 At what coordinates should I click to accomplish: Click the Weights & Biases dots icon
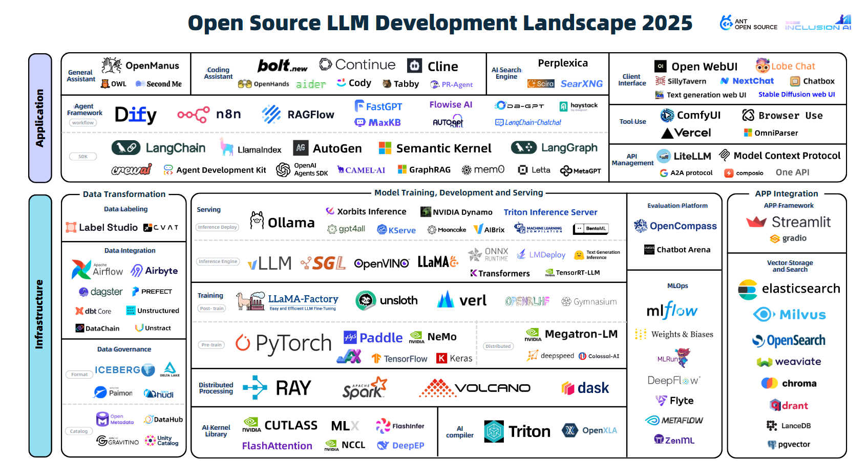[640, 334]
